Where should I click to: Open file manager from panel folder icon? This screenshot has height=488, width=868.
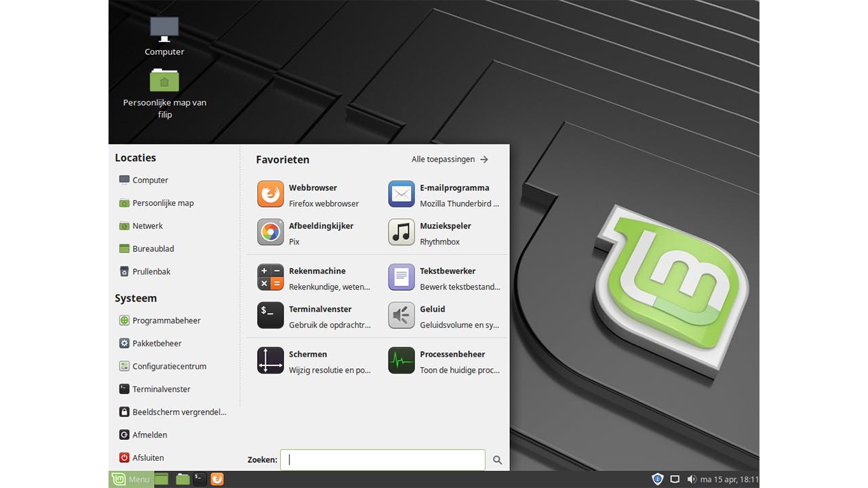pyautogui.click(x=182, y=479)
